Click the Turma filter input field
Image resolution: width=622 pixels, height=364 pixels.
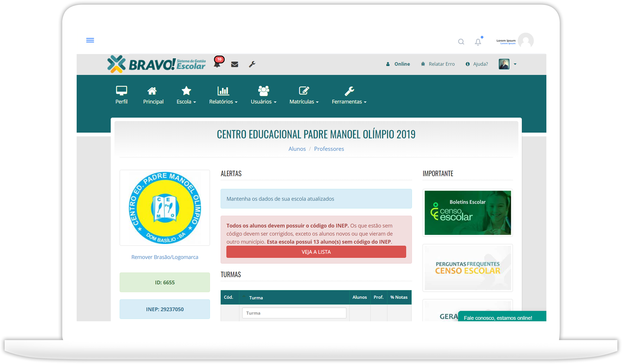tap(294, 313)
